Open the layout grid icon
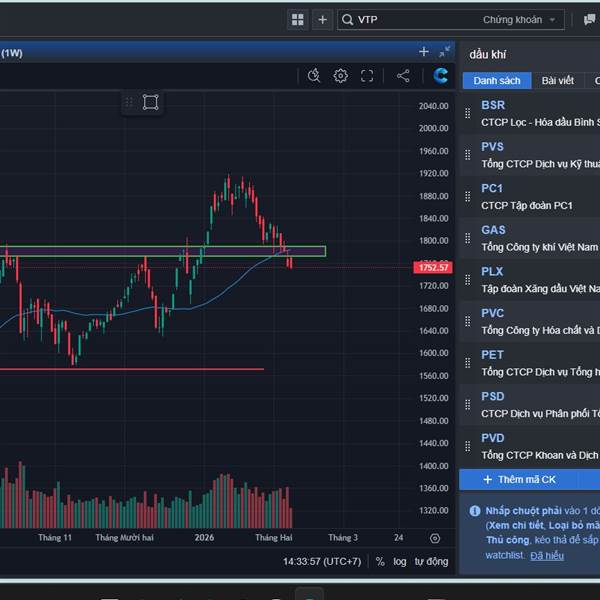Image resolution: width=600 pixels, height=600 pixels. coord(297,20)
